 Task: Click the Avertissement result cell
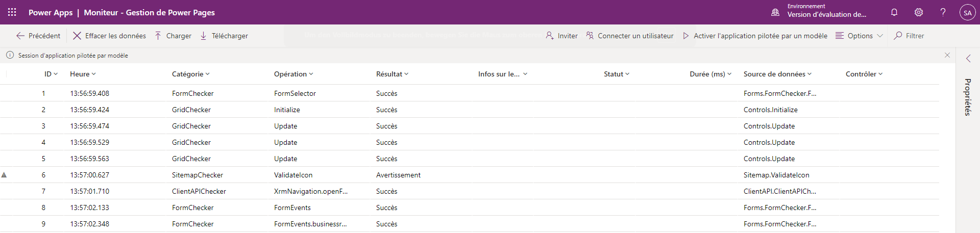click(x=399, y=175)
